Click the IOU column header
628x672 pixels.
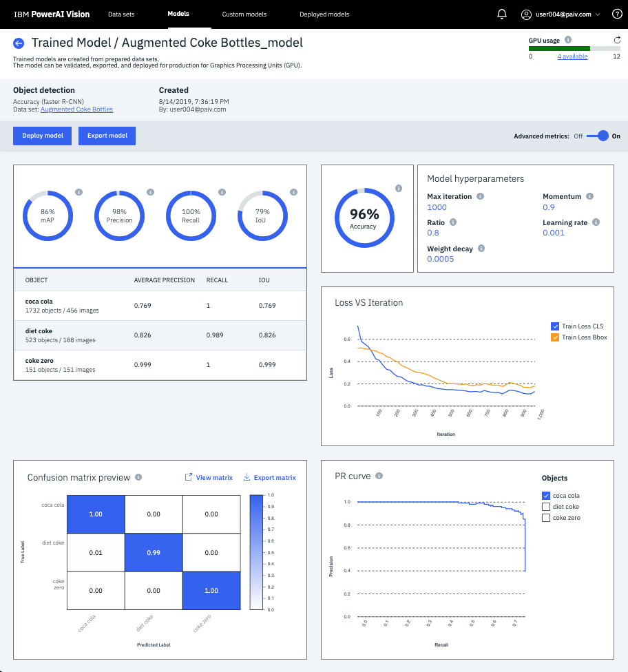coord(264,280)
